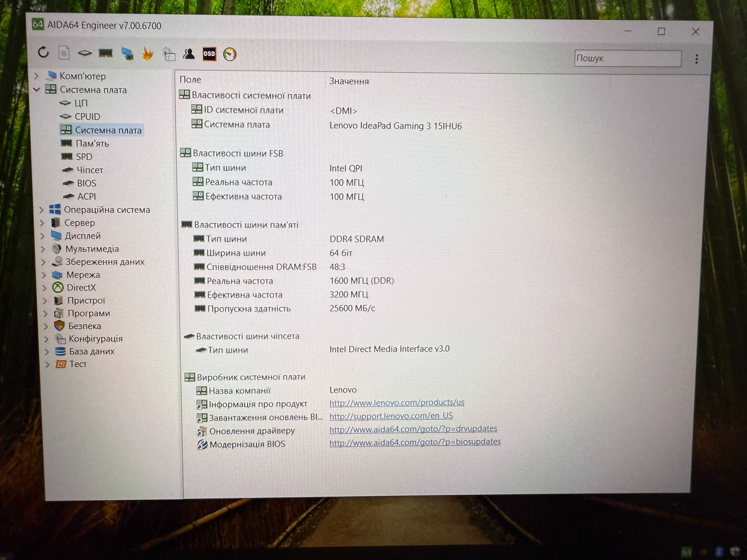Click the memory icon beside Ширина шини
747x560 pixels.
tap(199, 252)
